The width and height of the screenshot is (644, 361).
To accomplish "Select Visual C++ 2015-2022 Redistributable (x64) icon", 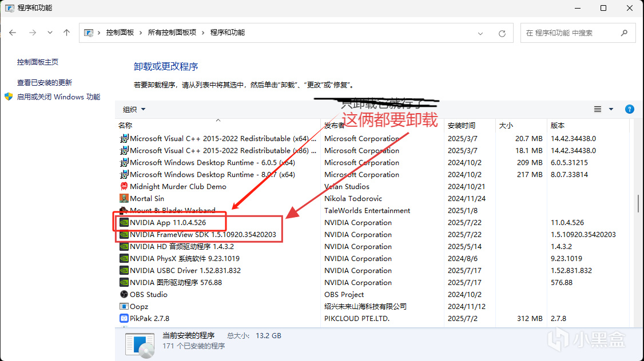I will pyautogui.click(x=124, y=139).
